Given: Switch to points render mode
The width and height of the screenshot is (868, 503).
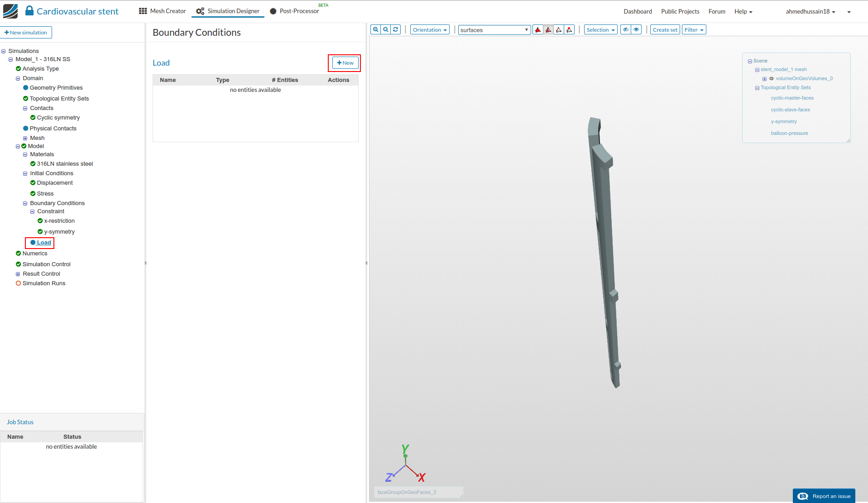Looking at the screenshot, I should pos(569,30).
